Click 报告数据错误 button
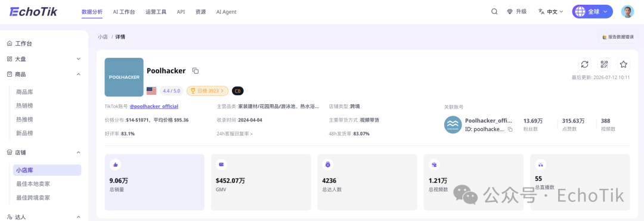 (x=618, y=37)
